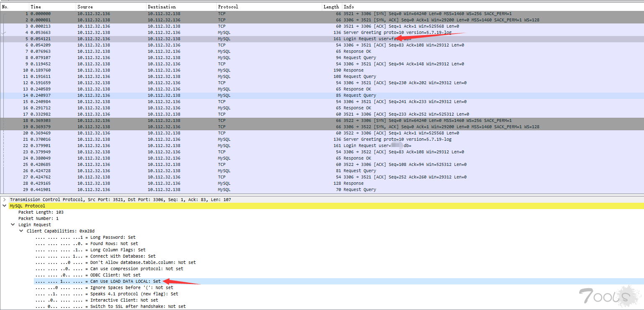The image size is (644, 310).
Task: Select packet 26 Request Query of length 81
Action: pos(322,170)
